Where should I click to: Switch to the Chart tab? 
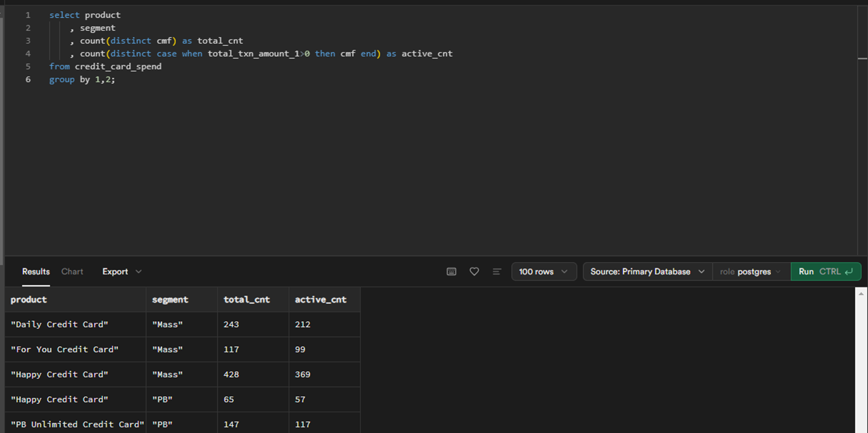point(72,271)
